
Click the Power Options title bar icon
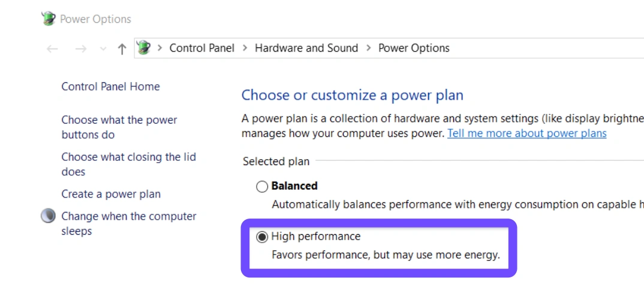(49, 19)
